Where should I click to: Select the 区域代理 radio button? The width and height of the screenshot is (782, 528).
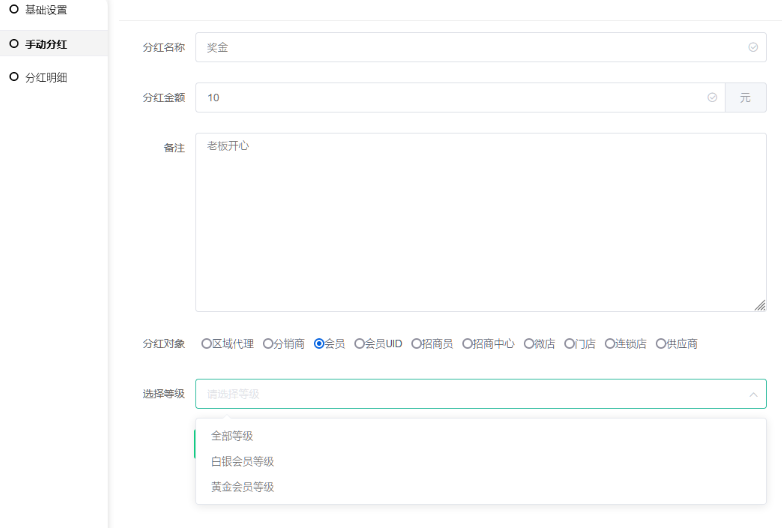click(207, 344)
